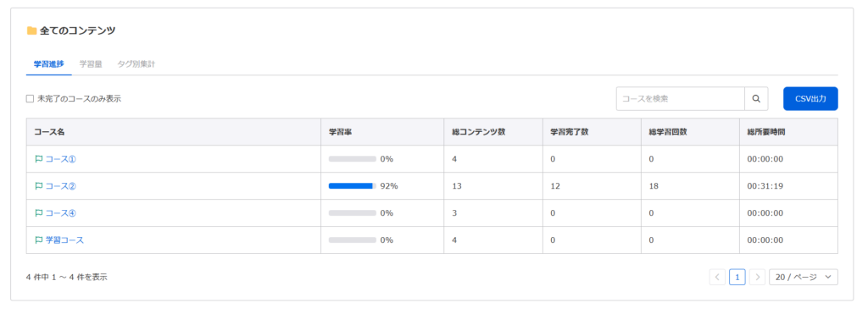Viewport: 868px width, 314px height.
Task: Enable 未完了のコースのみ表示 checkbox
Action: pyautogui.click(x=30, y=99)
